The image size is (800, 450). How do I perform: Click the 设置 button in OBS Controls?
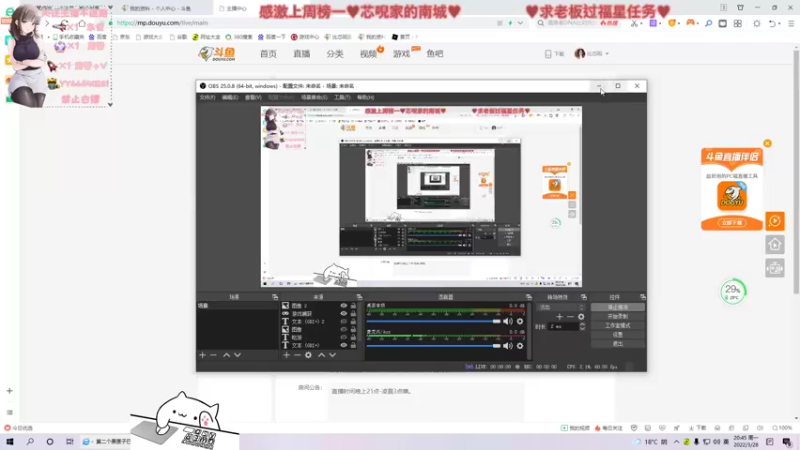[x=618, y=335]
